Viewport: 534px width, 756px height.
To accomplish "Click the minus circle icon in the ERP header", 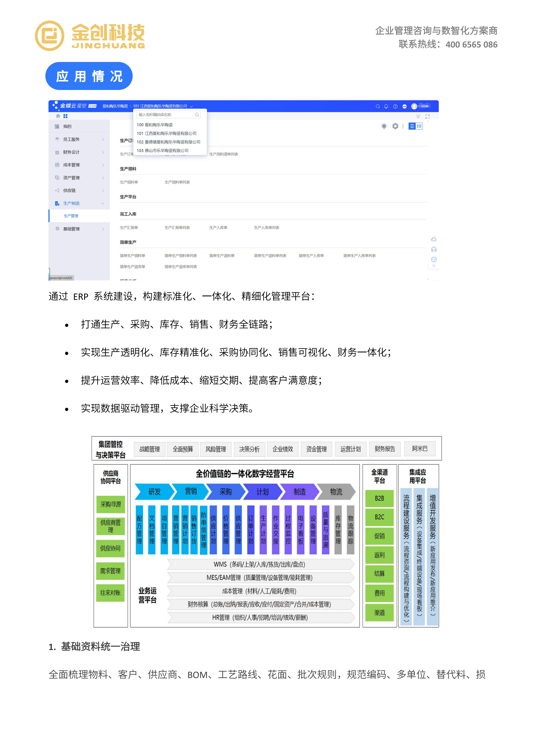I will click(x=405, y=106).
